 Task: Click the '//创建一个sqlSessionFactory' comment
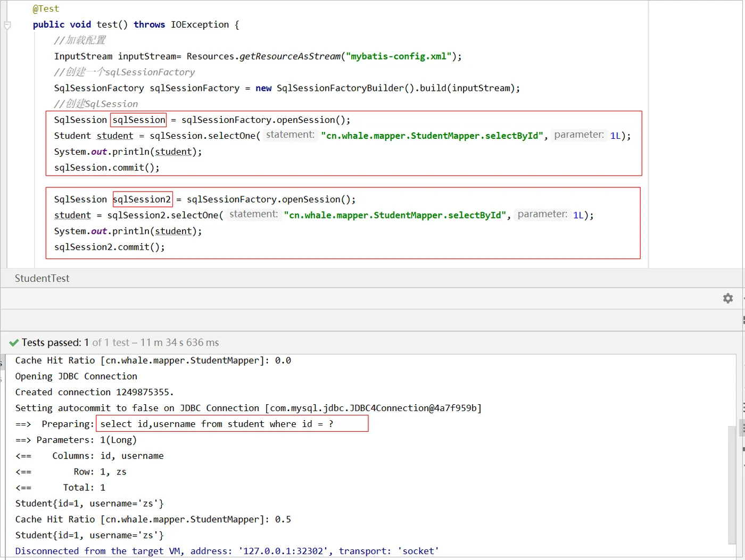pyautogui.click(x=125, y=72)
